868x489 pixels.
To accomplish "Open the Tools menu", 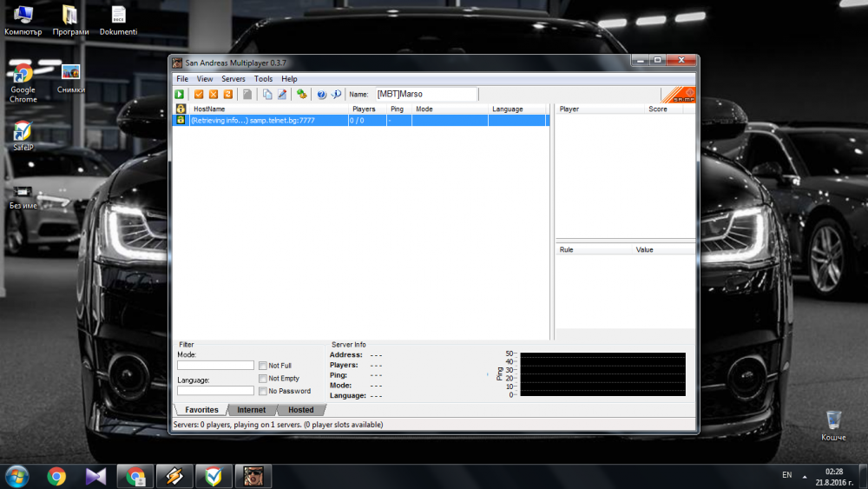I will click(x=263, y=79).
